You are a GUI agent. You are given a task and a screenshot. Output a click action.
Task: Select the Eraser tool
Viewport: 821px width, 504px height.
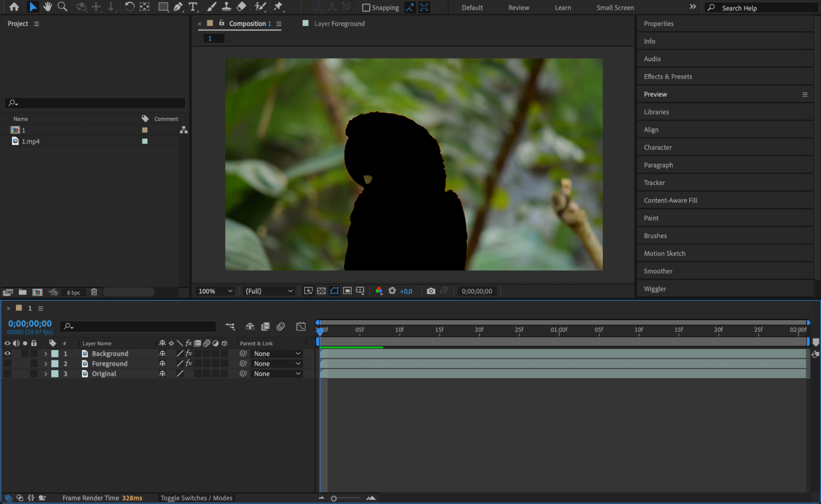tap(241, 7)
